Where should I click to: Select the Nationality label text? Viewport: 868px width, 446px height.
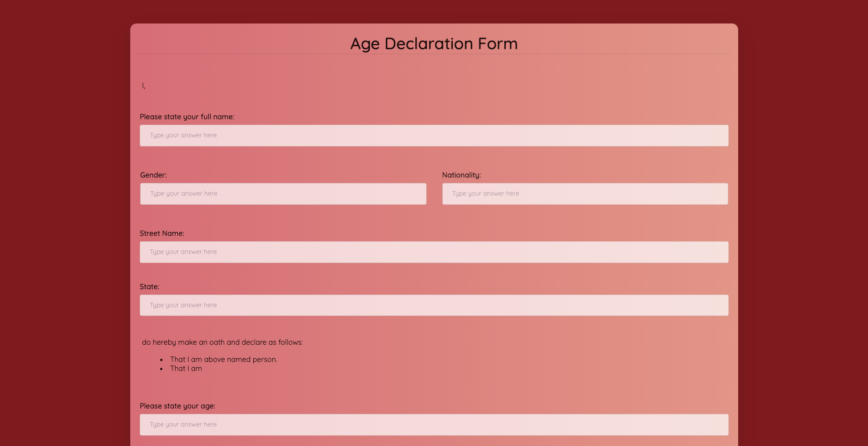pos(461,175)
